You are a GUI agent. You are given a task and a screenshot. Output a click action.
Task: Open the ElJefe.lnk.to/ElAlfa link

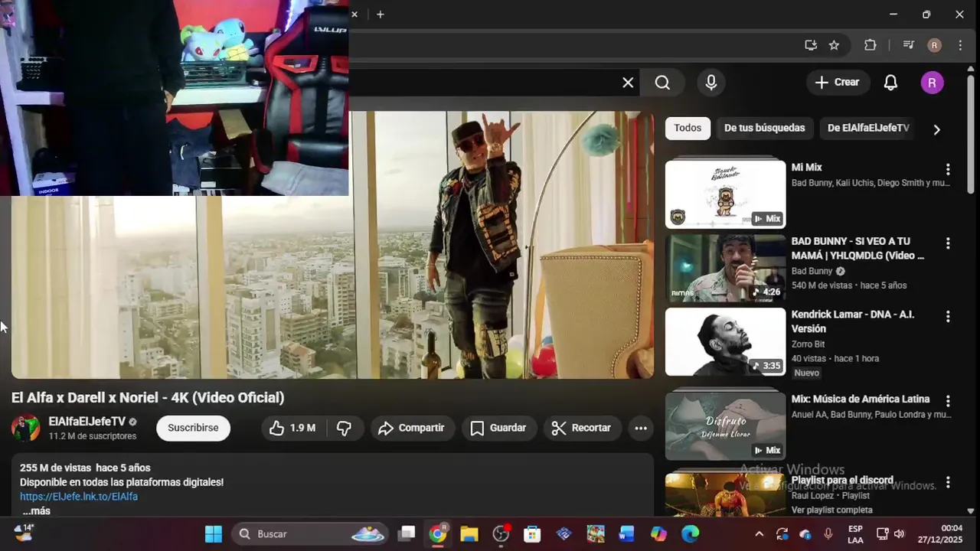point(79,497)
